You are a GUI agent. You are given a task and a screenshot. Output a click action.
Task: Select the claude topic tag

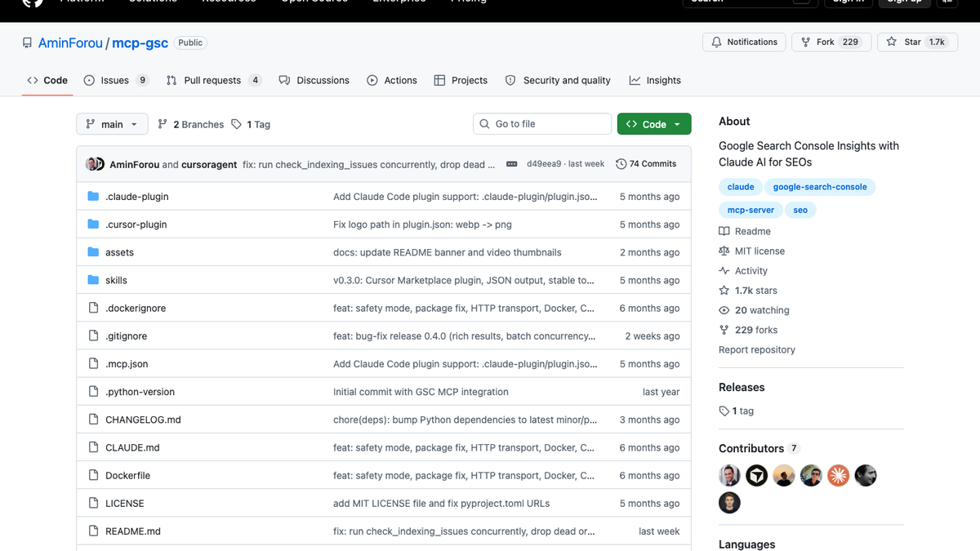tap(741, 187)
